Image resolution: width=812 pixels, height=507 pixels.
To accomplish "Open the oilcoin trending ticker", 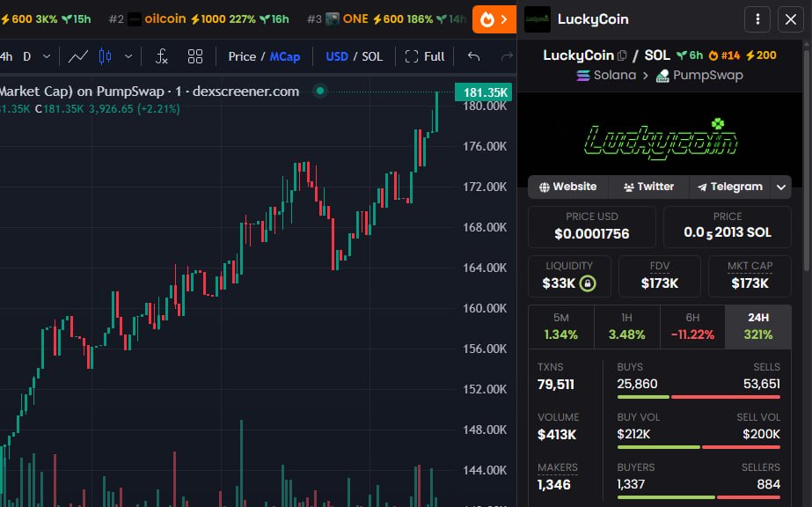I will pos(199,19).
